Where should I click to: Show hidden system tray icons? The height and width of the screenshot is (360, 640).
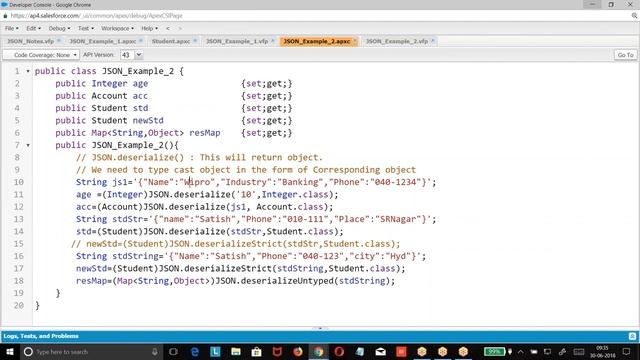coord(521,351)
